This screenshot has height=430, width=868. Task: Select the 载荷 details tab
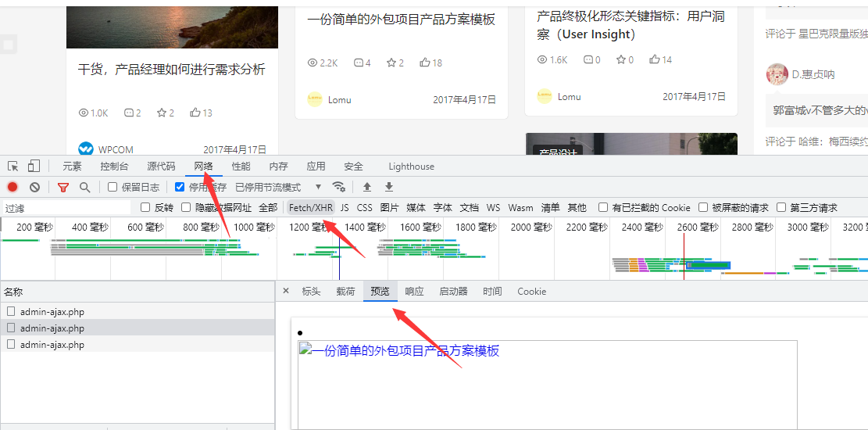(345, 292)
